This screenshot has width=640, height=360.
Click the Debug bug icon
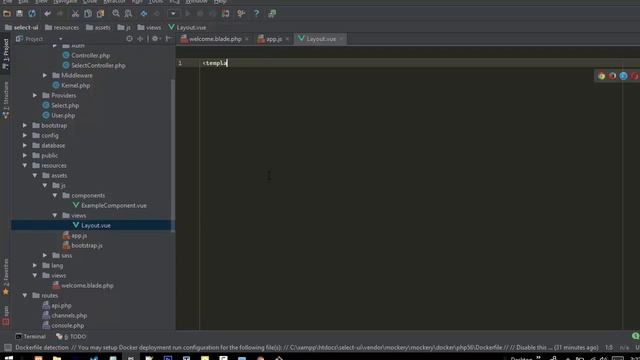point(200,13)
